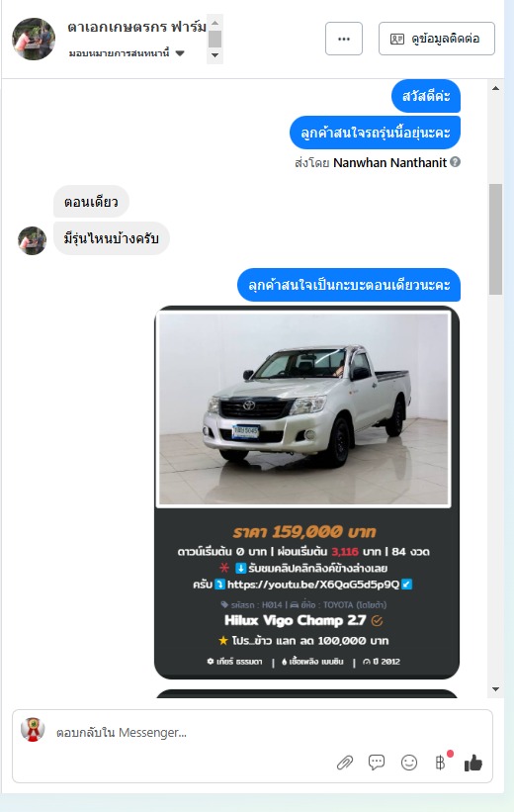This screenshot has width=514, height=812.
Task: Click the paperclip attachment icon
Action: 345,763
